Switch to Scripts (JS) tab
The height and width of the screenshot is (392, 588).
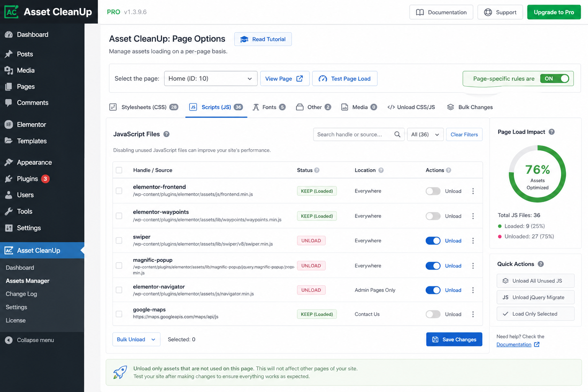point(216,107)
